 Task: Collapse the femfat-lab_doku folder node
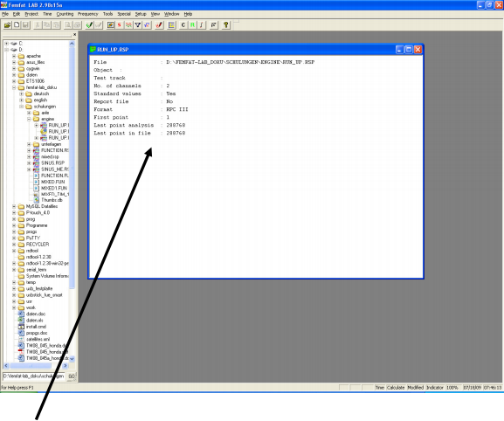14,87
